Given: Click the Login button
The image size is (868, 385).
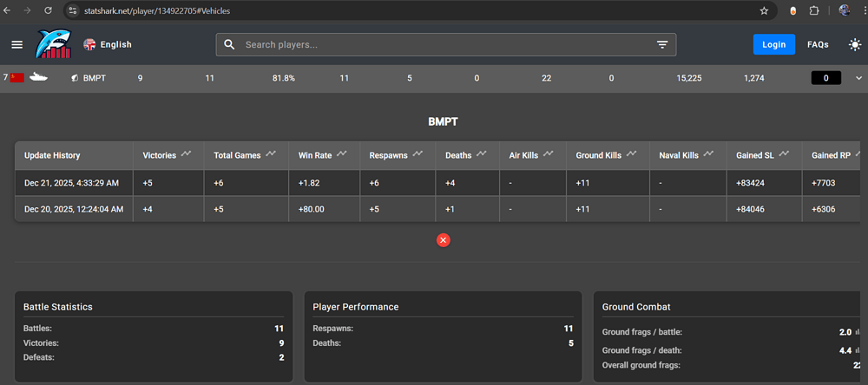Looking at the screenshot, I should click(x=773, y=44).
